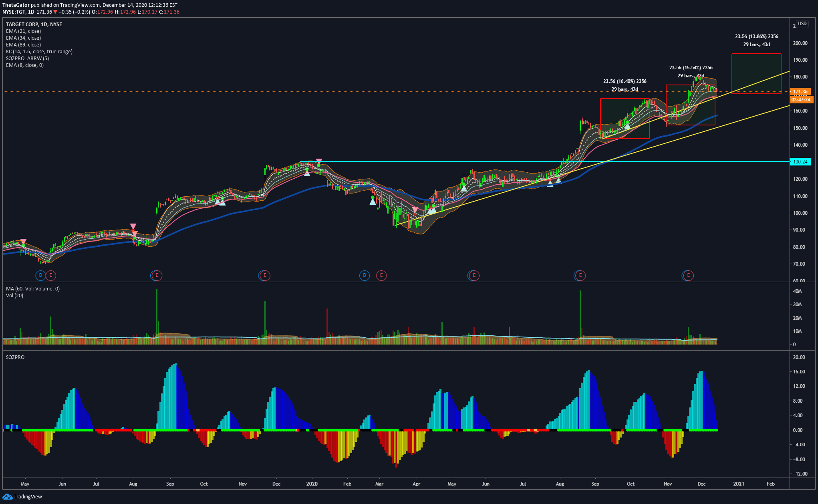818x504 pixels.
Task: Click the SQZPRO pane label
Action: (15, 357)
